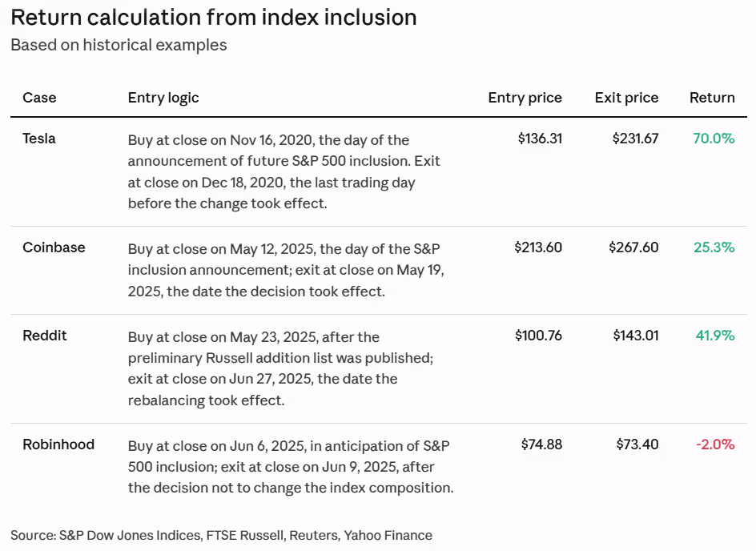Screen dimensions: 756x551
Task: Click the source attribution line below the table
Action: click(x=221, y=535)
